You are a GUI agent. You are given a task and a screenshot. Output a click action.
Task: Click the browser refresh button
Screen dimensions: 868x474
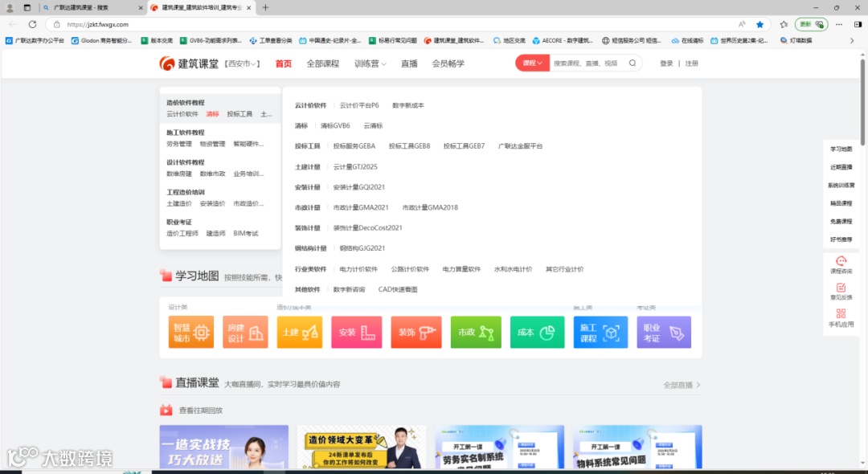pos(33,24)
